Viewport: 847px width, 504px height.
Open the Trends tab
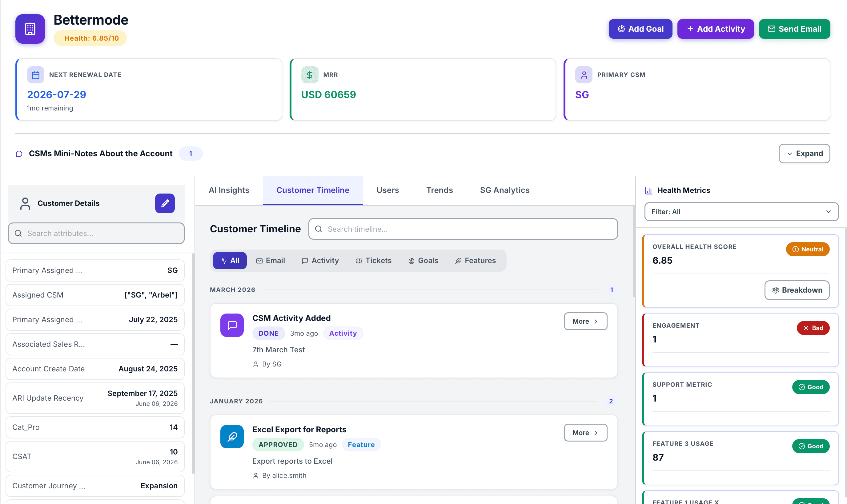440,190
